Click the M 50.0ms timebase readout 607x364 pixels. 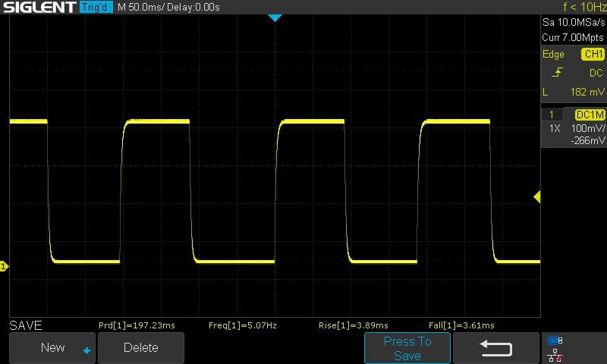point(140,7)
